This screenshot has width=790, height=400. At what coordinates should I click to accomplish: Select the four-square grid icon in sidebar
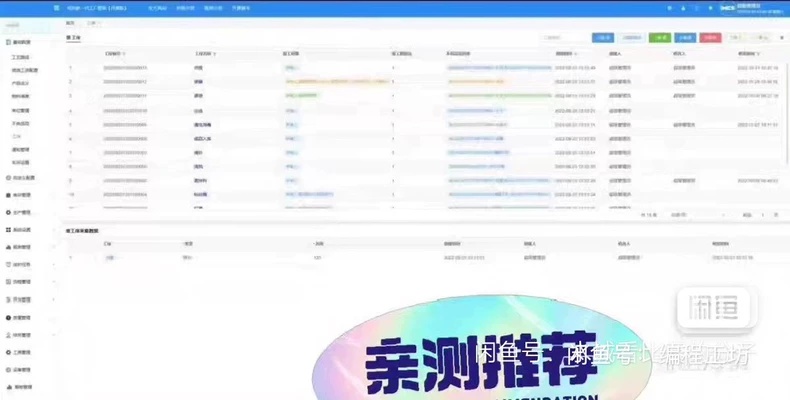8,230
